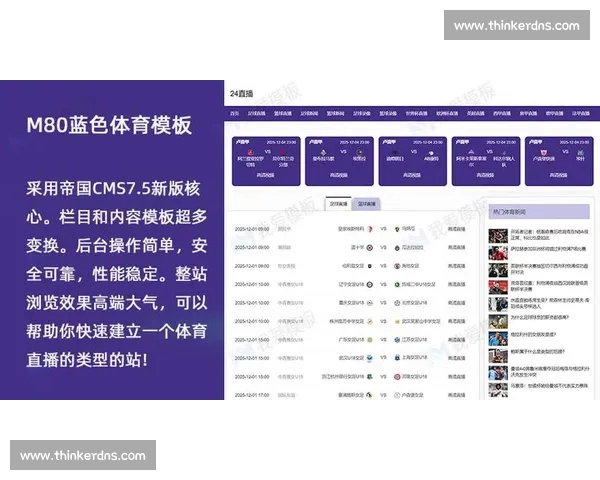Open the first hot news thumbnail
This screenshot has height=480, width=600.
498,236
